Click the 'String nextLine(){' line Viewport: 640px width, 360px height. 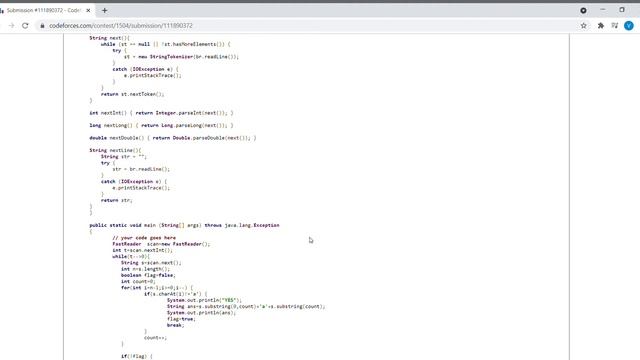click(115, 150)
